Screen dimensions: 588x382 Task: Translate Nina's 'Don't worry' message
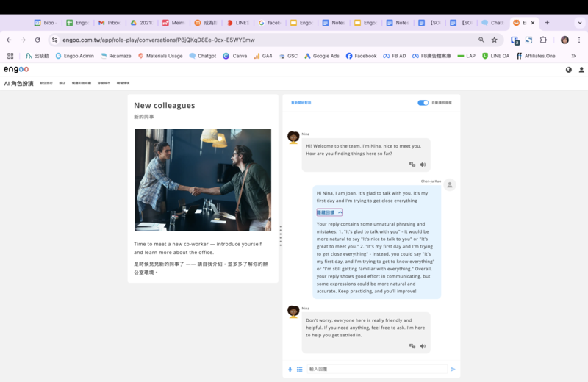tap(412, 345)
